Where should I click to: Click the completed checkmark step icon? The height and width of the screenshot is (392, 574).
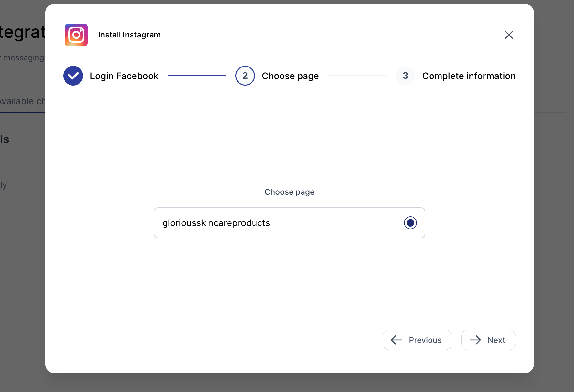tap(73, 76)
